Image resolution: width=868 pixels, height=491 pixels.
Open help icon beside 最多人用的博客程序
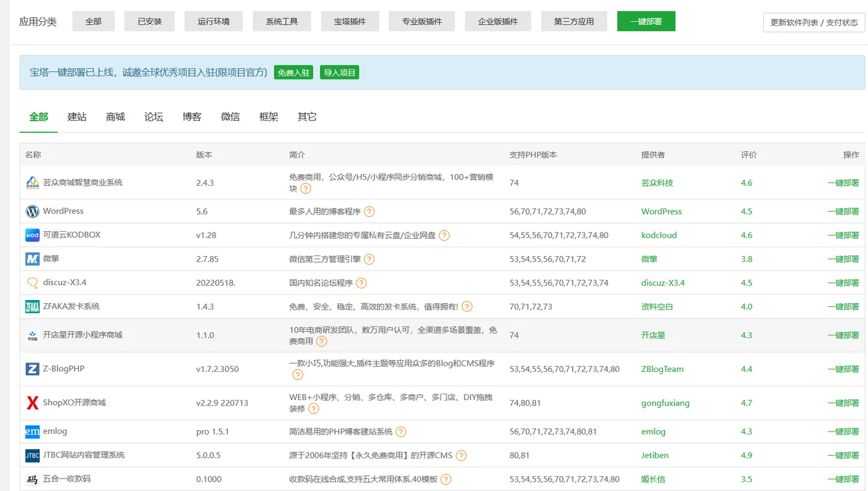tap(369, 211)
